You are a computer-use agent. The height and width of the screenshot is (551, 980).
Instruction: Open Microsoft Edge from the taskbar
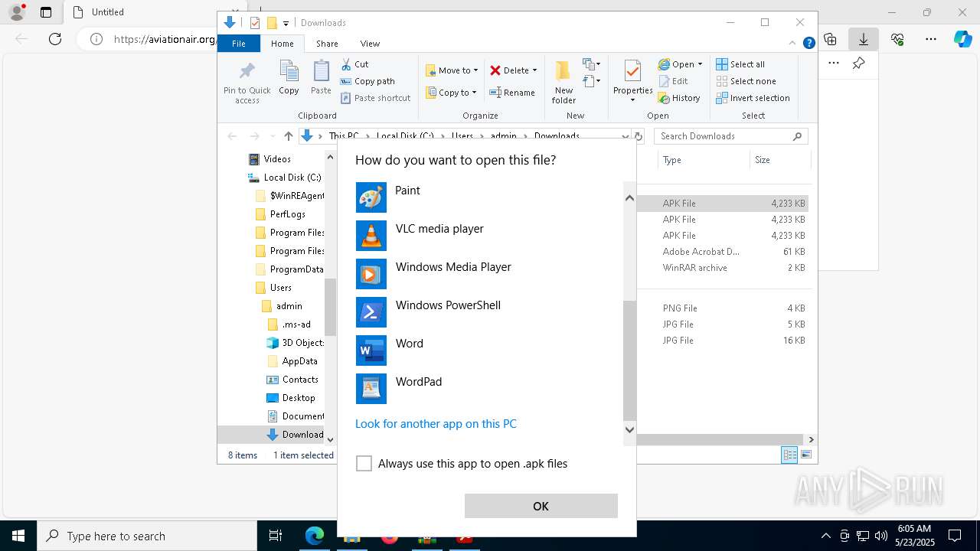pos(315,536)
